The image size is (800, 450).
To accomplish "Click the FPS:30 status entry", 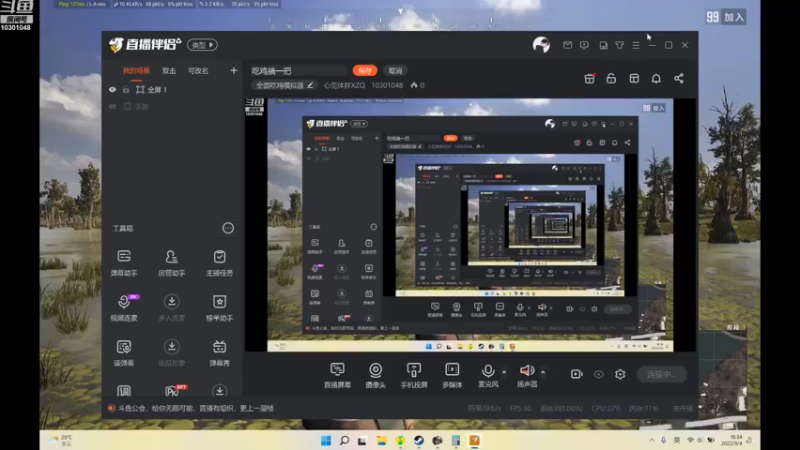I will (520, 408).
